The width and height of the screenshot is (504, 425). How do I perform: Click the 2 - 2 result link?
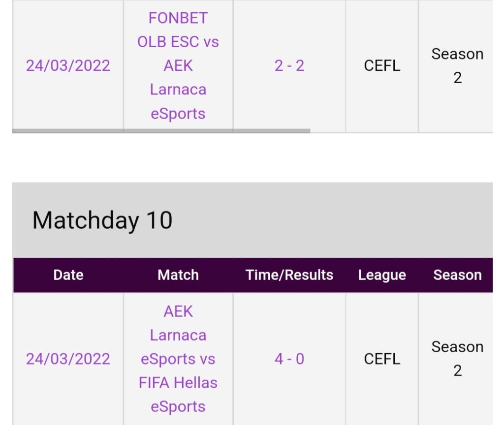coord(289,65)
